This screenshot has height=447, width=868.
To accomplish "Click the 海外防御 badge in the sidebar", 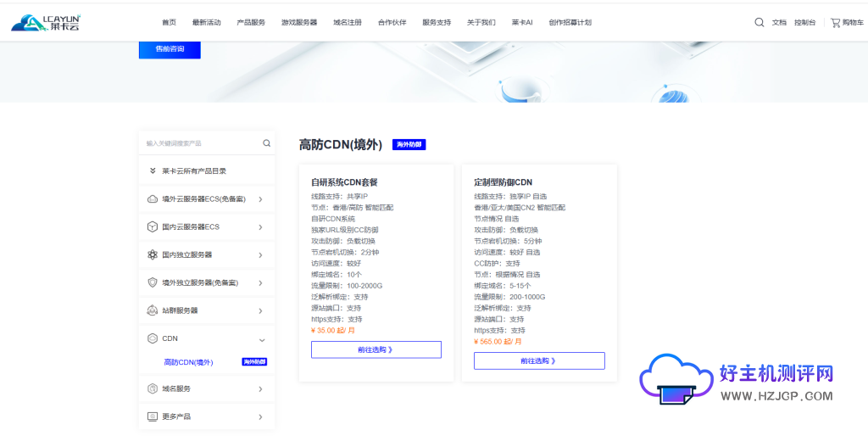I will (254, 361).
